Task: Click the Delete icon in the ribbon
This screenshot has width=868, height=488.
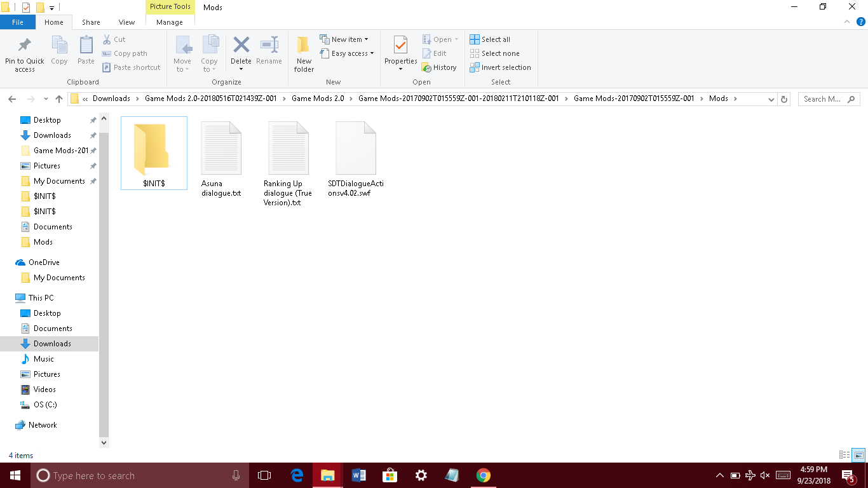Action: (x=241, y=46)
